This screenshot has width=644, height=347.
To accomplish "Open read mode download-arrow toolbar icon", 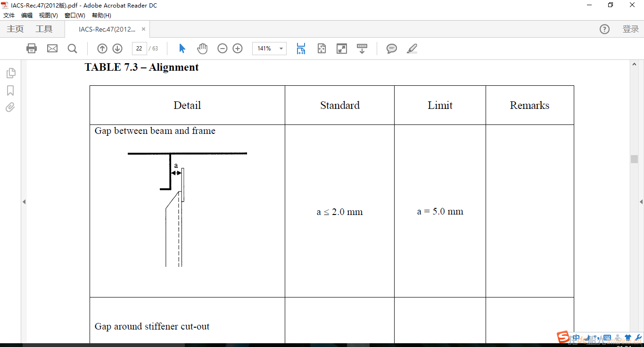I will tap(362, 48).
